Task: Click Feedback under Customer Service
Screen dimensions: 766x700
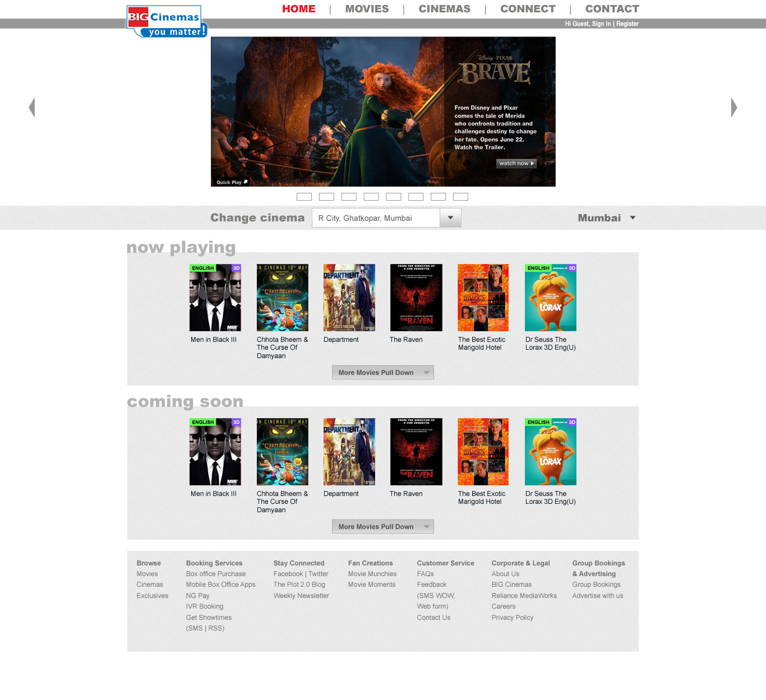Action: click(x=432, y=585)
